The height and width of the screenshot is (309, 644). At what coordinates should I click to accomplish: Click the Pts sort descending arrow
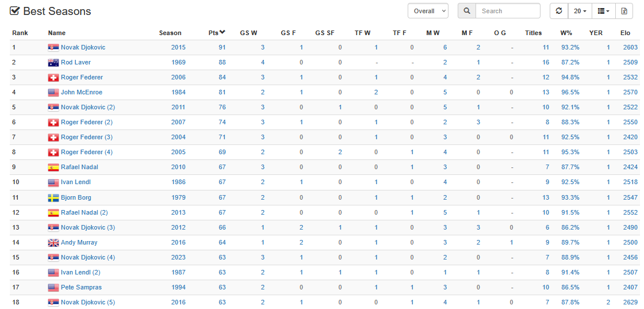click(222, 32)
